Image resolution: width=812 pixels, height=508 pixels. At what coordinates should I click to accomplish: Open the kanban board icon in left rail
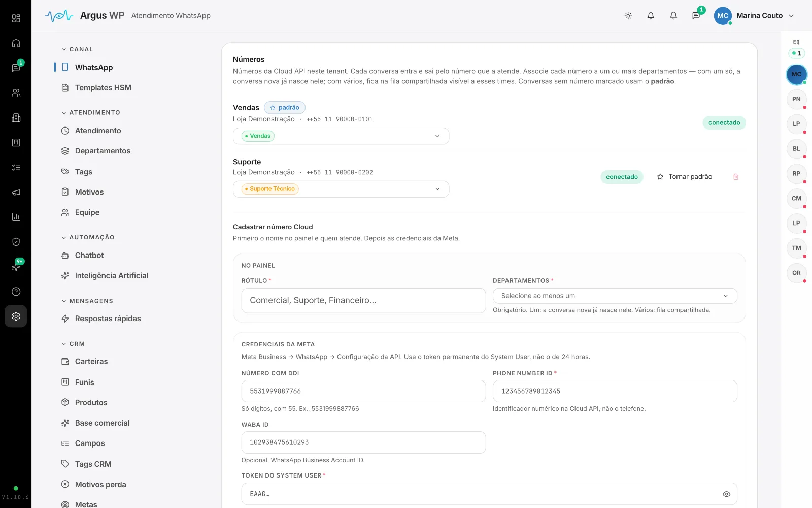16,143
